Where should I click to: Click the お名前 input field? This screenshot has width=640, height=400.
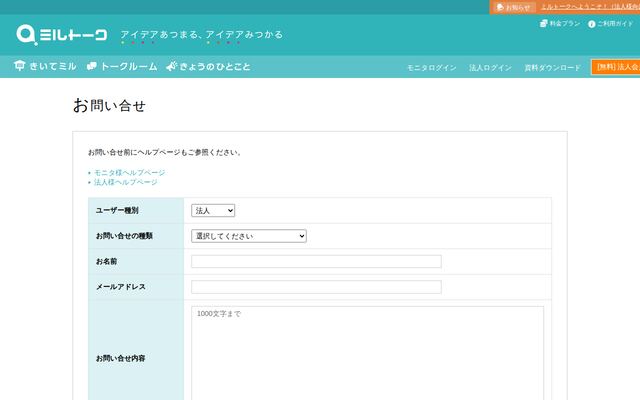[316, 262]
